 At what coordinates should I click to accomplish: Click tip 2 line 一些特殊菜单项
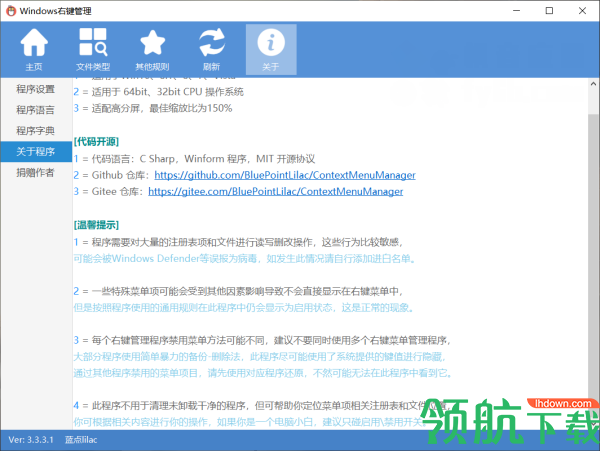(x=238, y=291)
